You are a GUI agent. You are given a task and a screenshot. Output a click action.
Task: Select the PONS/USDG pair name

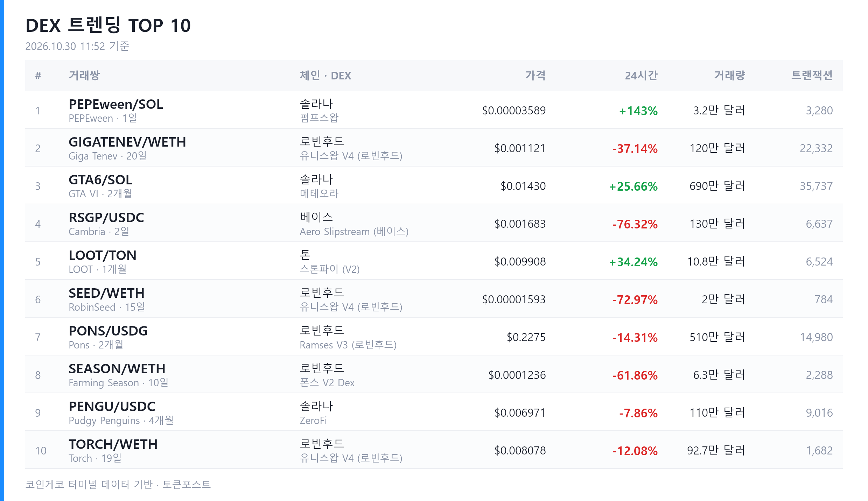[x=108, y=331]
